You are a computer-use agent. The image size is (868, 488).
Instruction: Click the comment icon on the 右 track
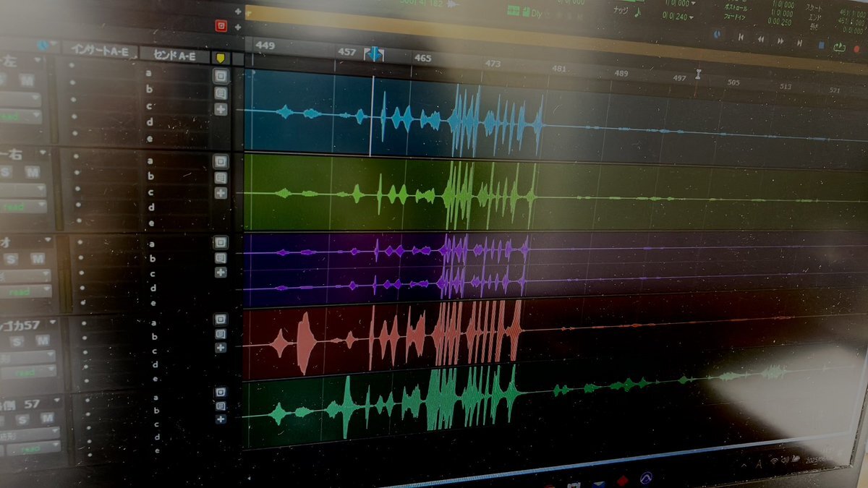pos(221,177)
